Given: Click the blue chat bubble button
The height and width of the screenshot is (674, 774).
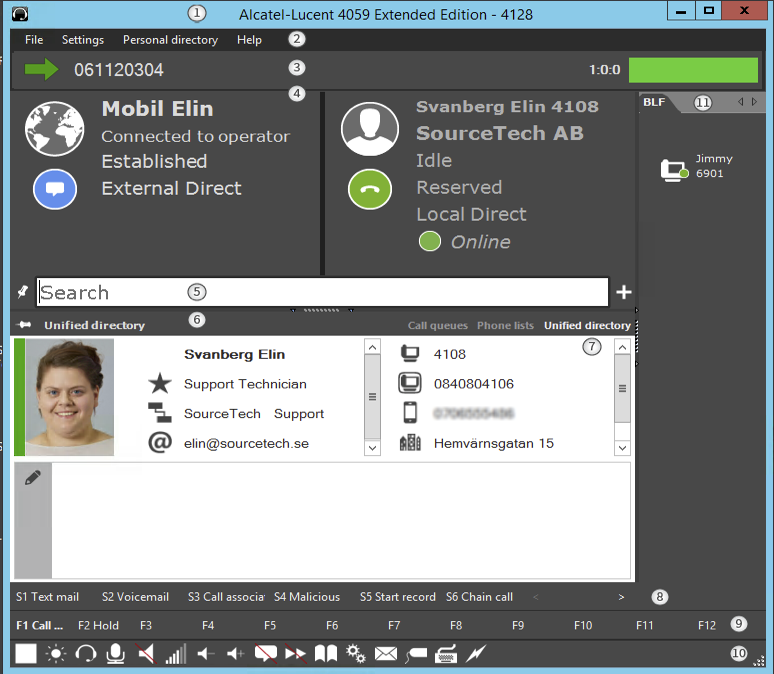Looking at the screenshot, I should tap(55, 189).
